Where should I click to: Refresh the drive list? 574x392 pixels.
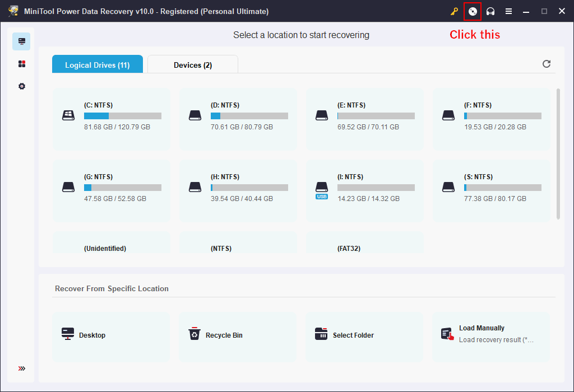(x=546, y=64)
